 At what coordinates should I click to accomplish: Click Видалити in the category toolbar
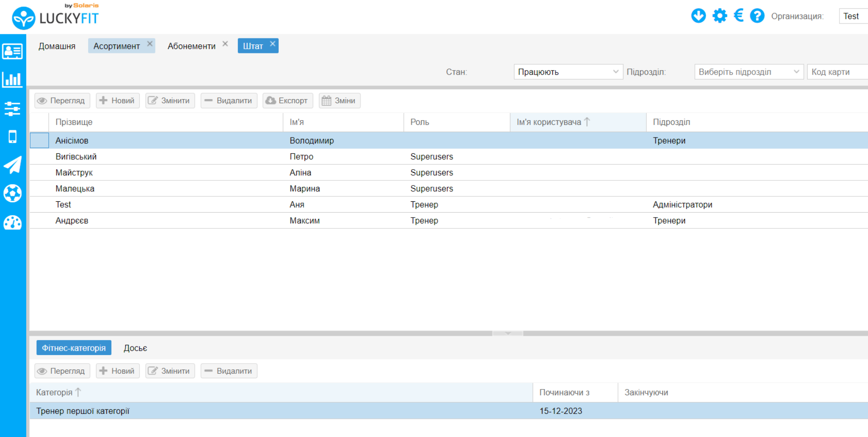pos(229,371)
